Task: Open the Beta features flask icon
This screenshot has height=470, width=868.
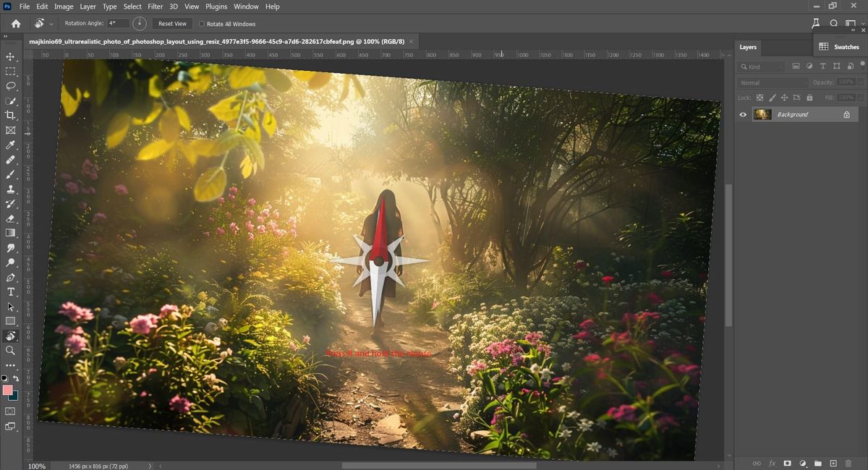Action: coord(816,23)
